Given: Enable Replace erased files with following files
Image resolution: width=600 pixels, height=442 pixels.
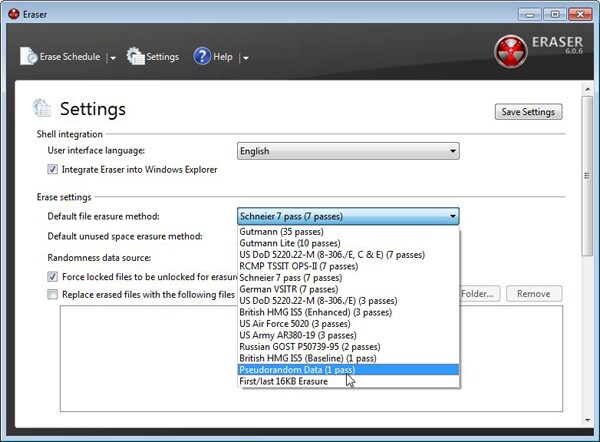Looking at the screenshot, I should 52,294.
